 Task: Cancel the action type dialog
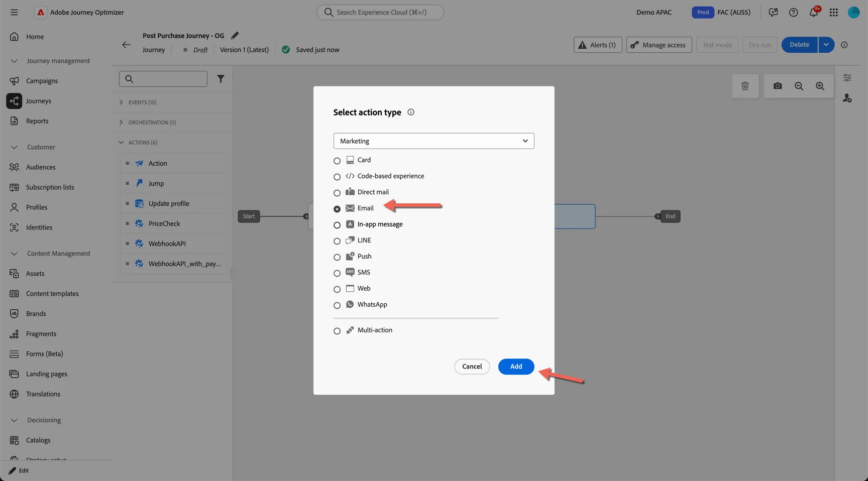pyautogui.click(x=472, y=367)
